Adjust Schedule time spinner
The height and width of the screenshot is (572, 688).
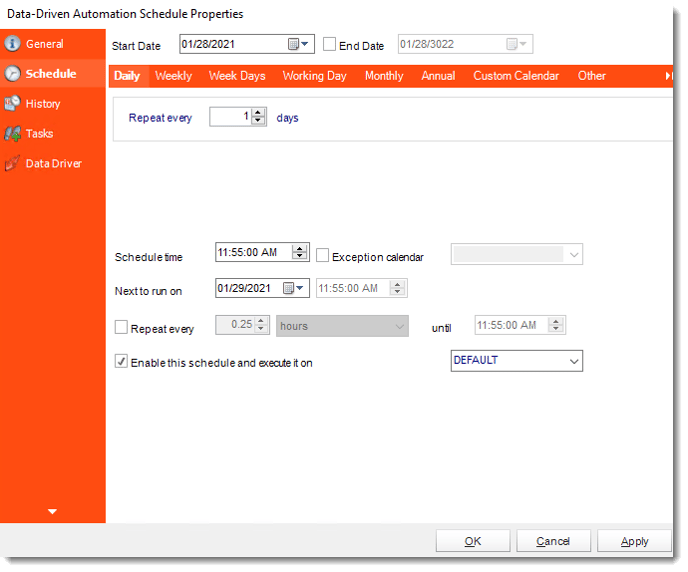pyautogui.click(x=300, y=252)
